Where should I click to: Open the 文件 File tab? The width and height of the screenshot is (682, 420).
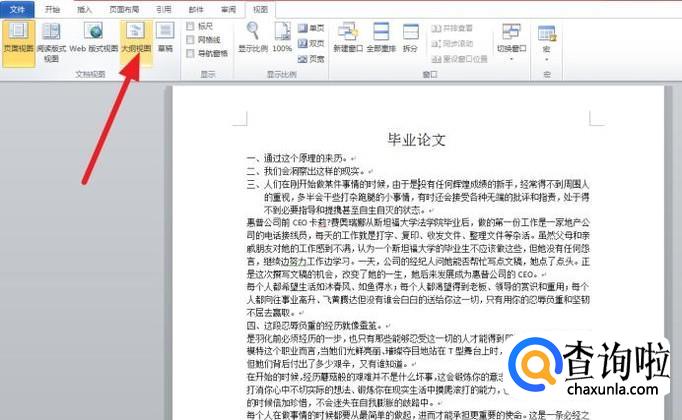[17, 9]
